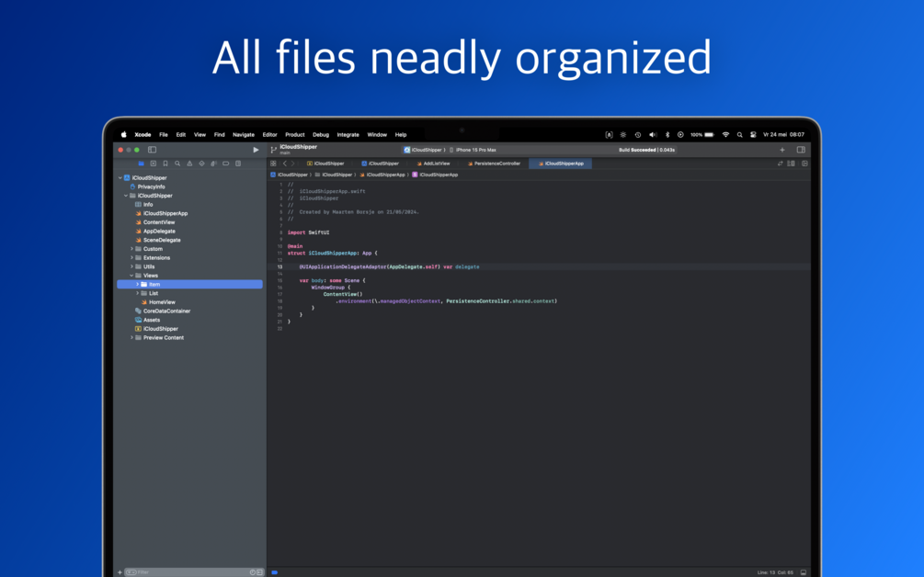The height and width of the screenshot is (577, 924).
Task: Expand the Preview Content folder
Action: [x=132, y=338]
